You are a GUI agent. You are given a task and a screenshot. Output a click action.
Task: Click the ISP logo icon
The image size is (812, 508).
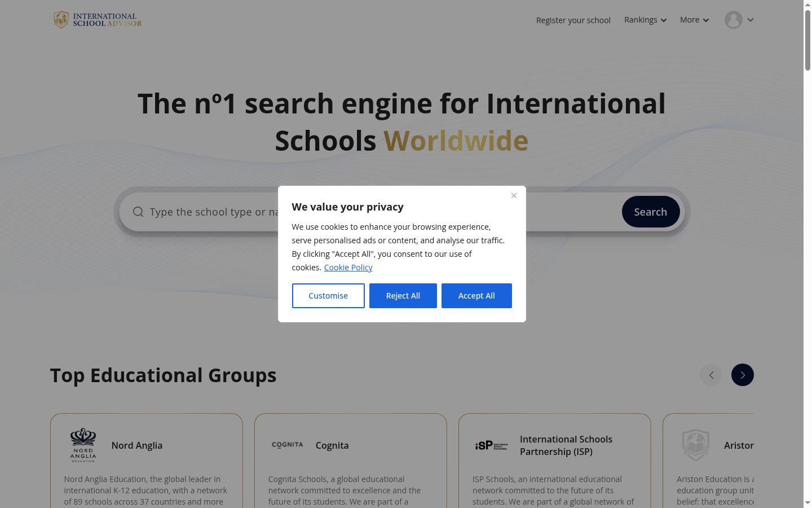(x=491, y=445)
